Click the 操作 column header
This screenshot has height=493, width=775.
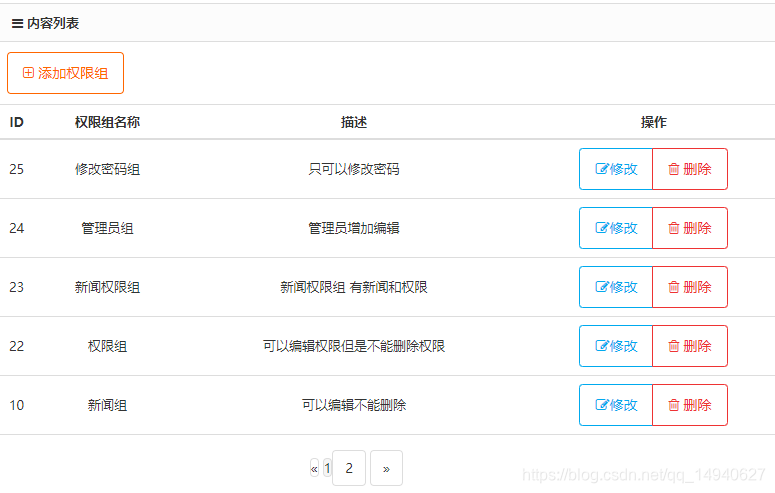[653, 122]
